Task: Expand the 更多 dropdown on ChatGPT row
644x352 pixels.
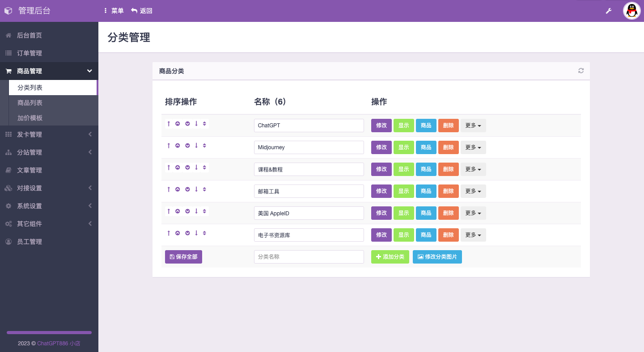Action: (473, 126)
